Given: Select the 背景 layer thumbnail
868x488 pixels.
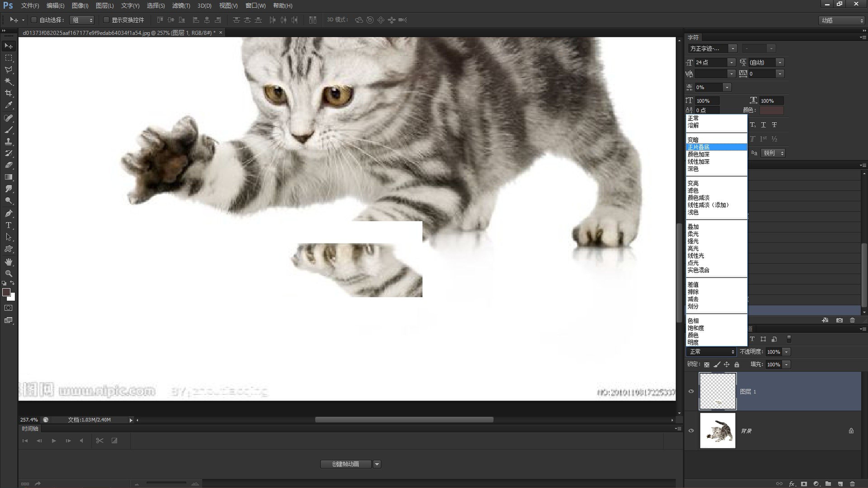Looking at the screenshot, I should 718,431.
